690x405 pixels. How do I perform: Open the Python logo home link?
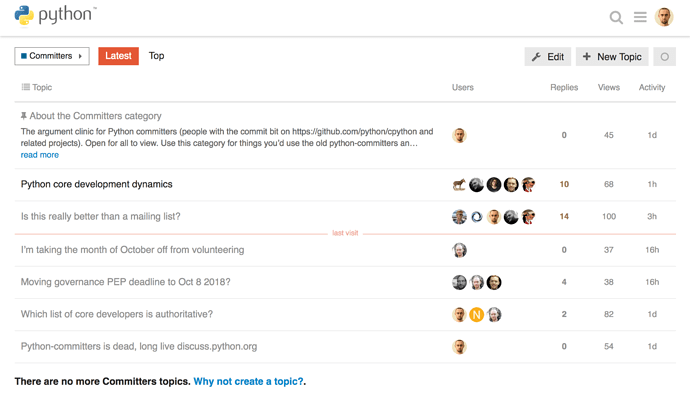(x=55, y=15)
